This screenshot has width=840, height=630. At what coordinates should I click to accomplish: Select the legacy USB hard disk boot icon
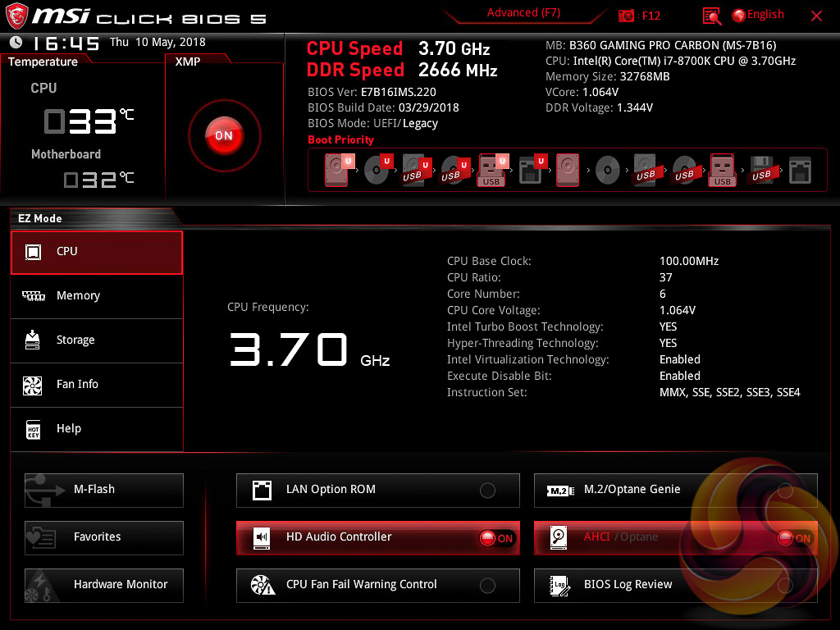coord(646,170)
